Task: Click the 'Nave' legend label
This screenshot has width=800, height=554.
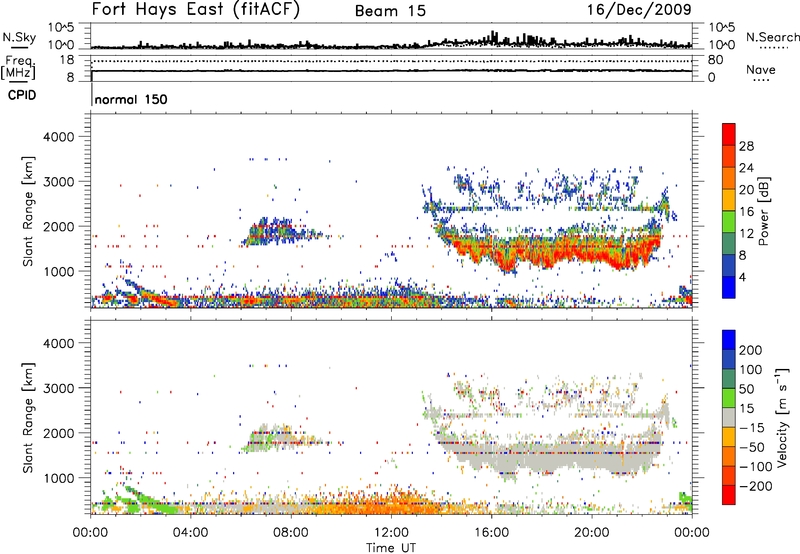Action: (x=761, y=69)
